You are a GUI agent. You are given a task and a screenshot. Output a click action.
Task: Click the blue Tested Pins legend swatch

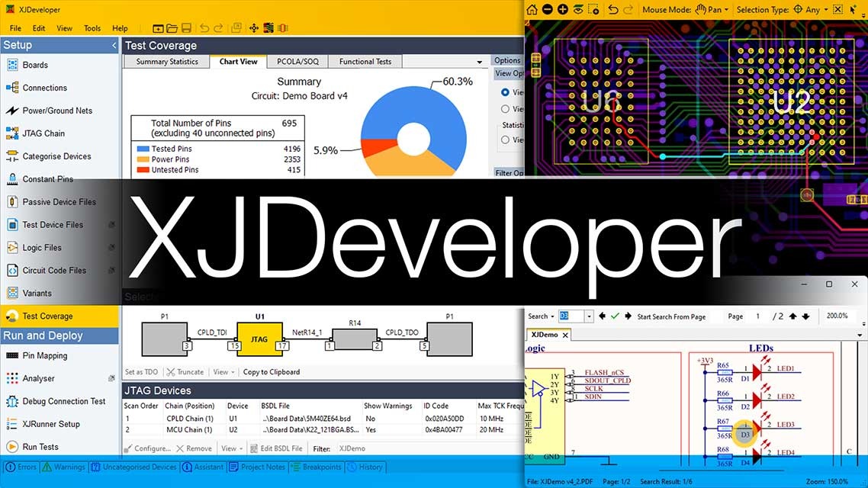141,149
